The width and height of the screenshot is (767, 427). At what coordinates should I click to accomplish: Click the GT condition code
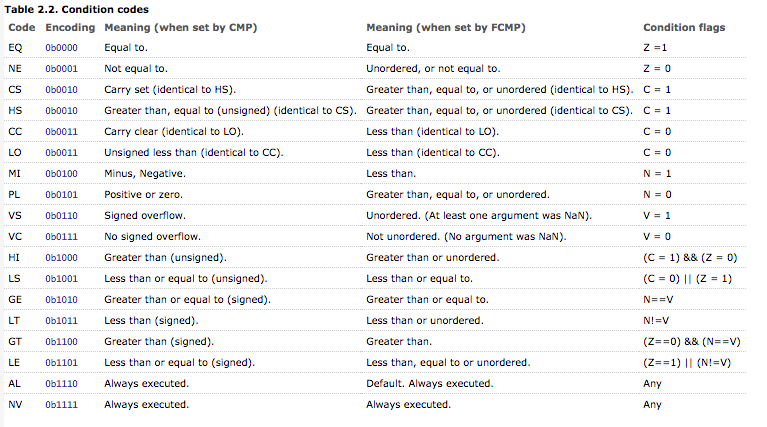coord(15,341)
